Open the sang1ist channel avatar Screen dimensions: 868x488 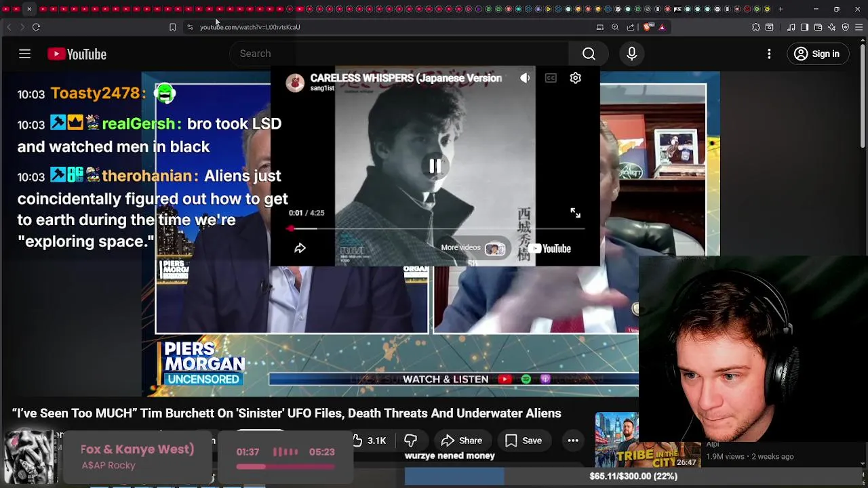click(x=295, y=83)
